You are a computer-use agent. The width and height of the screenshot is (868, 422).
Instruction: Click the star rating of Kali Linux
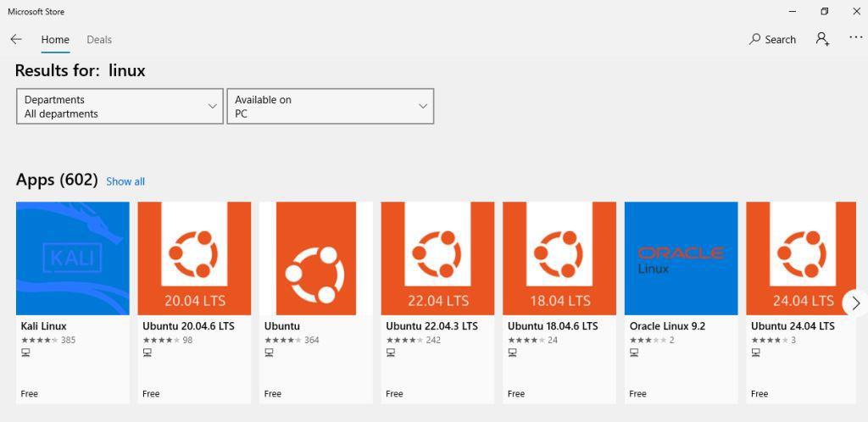(x=39, y=340)
